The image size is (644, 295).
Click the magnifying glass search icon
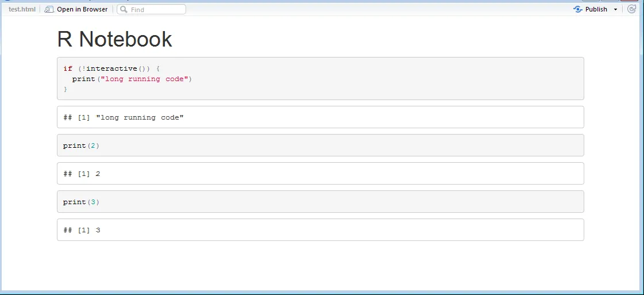pyautogui.click(x=124, y=9)
